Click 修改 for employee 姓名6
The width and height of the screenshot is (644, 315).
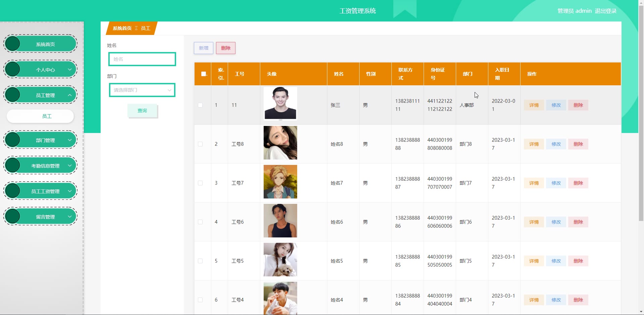point(556,222)
